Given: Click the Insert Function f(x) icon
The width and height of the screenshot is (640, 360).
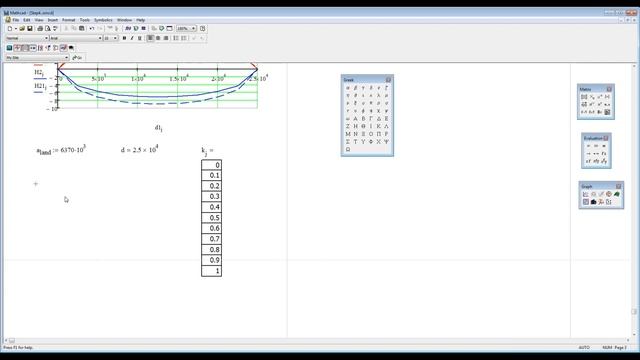Looking at the screenshot, I should point(128,29).
